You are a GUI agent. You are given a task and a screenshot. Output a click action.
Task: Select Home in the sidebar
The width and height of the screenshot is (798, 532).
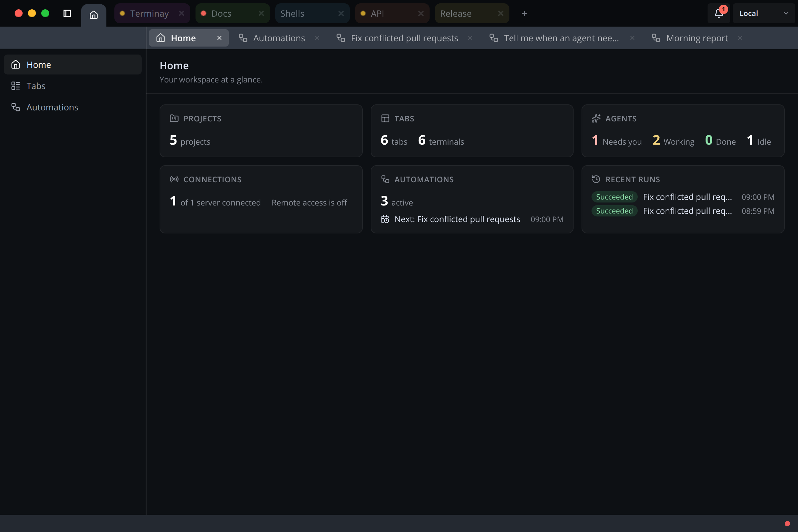coord(72,65)
